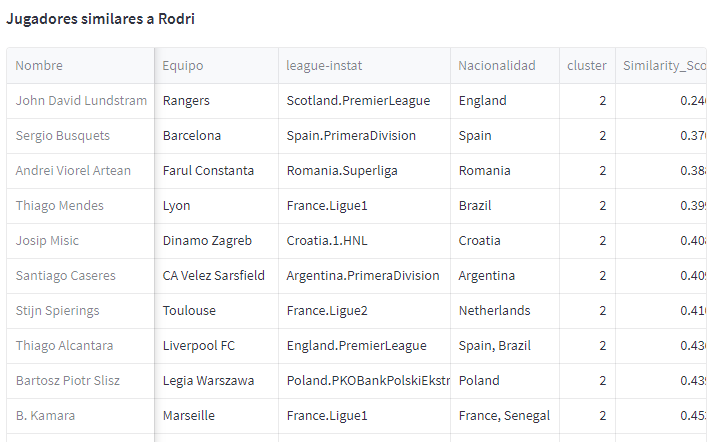Screen dimensions: 711x442
Task: Select the France, Senegal nationality cell
Action: (502, 416)
